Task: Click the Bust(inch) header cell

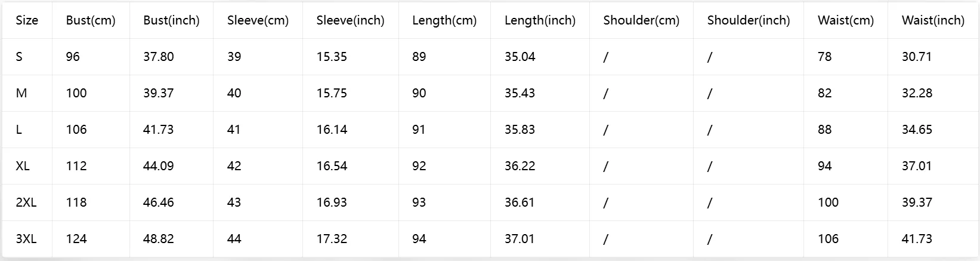Action: pos(171,20)
